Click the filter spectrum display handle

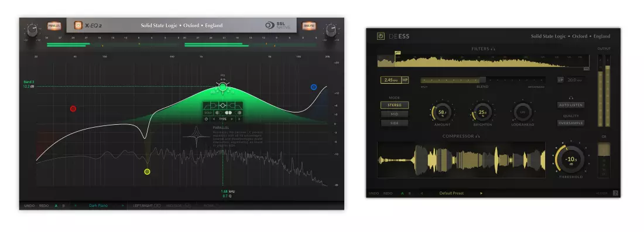coord(587,69)
